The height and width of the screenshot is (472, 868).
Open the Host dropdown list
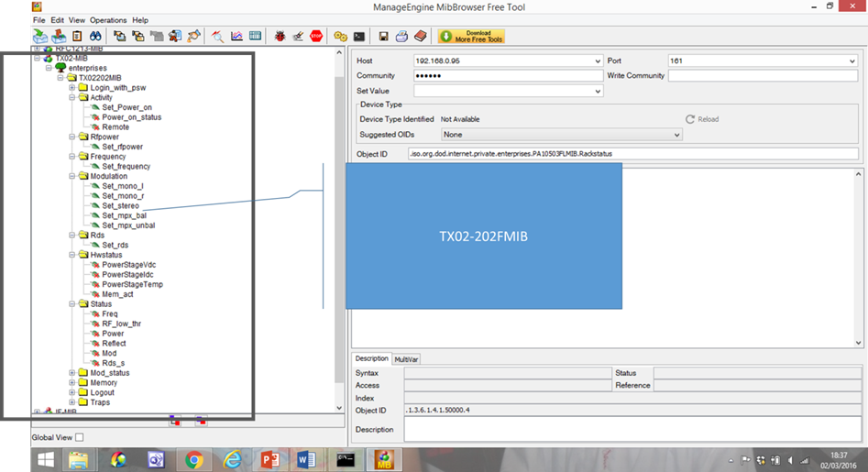coord(598,60)
